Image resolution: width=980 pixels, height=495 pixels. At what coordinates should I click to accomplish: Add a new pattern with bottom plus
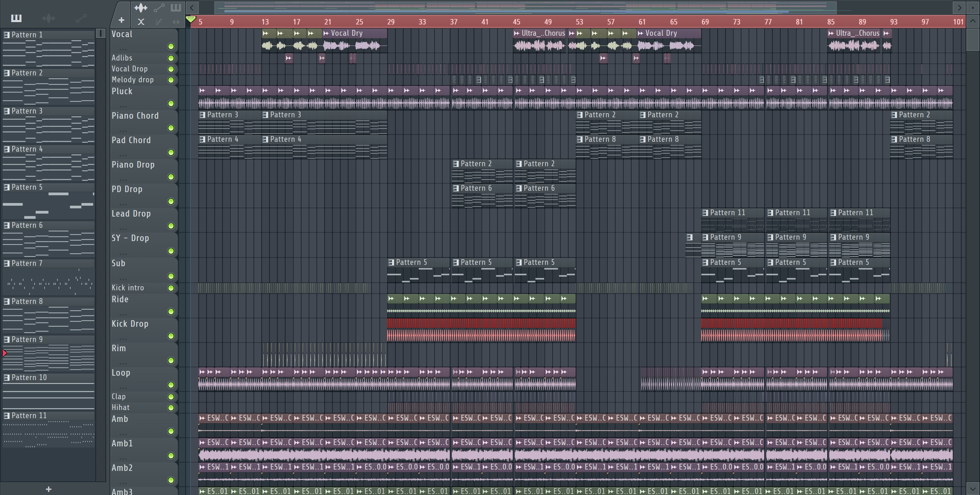(x=48, y=489)
